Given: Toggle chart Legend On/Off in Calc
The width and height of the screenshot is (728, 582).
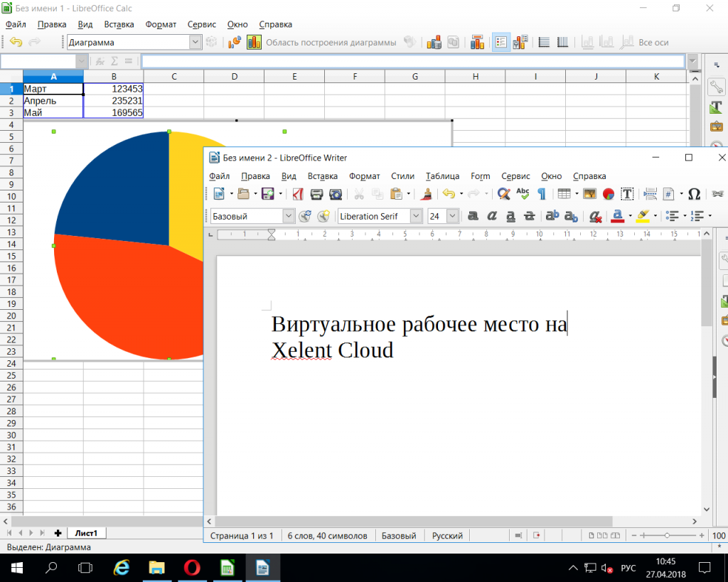Looking at the screenshot, I should tap(501, 42).
